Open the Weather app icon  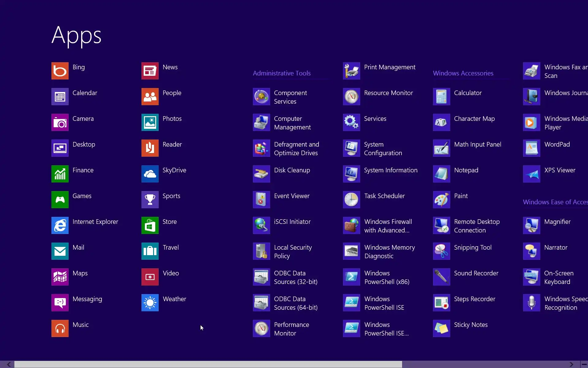click(x=150, y=303)
